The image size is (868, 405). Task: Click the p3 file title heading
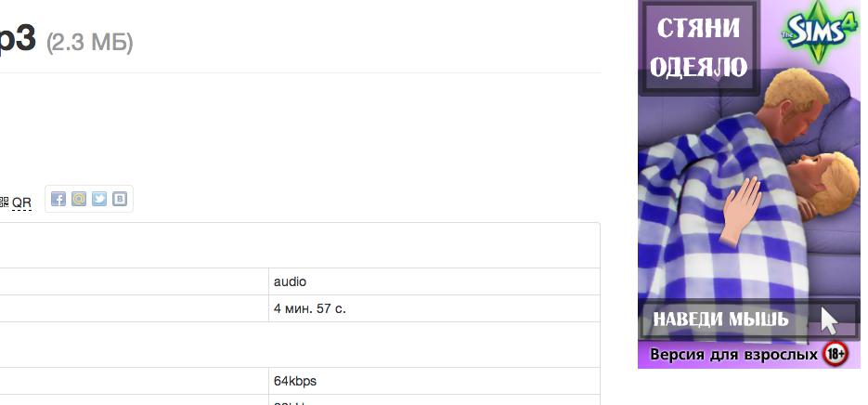click(17, 39)
